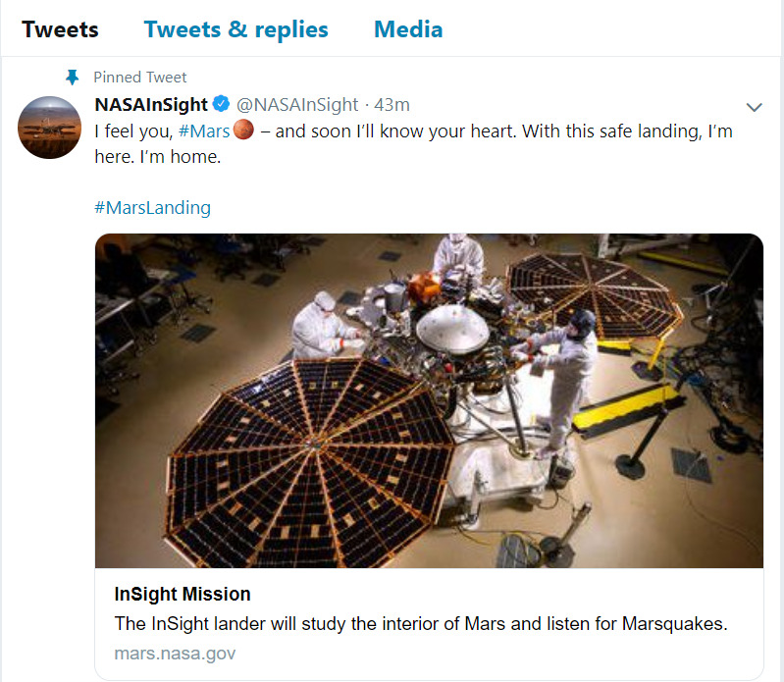Open the Tweets & replies tab
The image size is (784, 682).
(235, 29)
